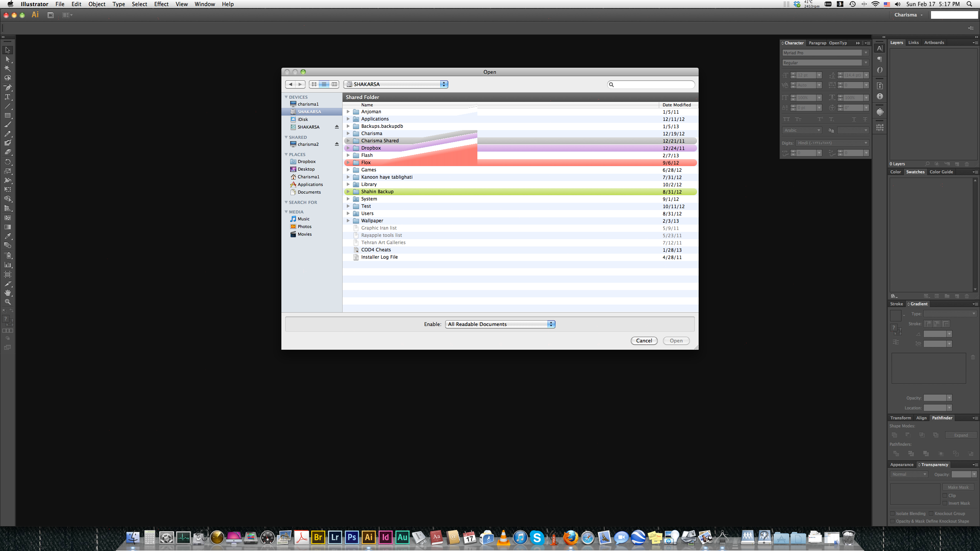Viewport: 980px width, 551px height.
Task: Open the SHAKARSA location popup menu
Action: pos(396,84)
